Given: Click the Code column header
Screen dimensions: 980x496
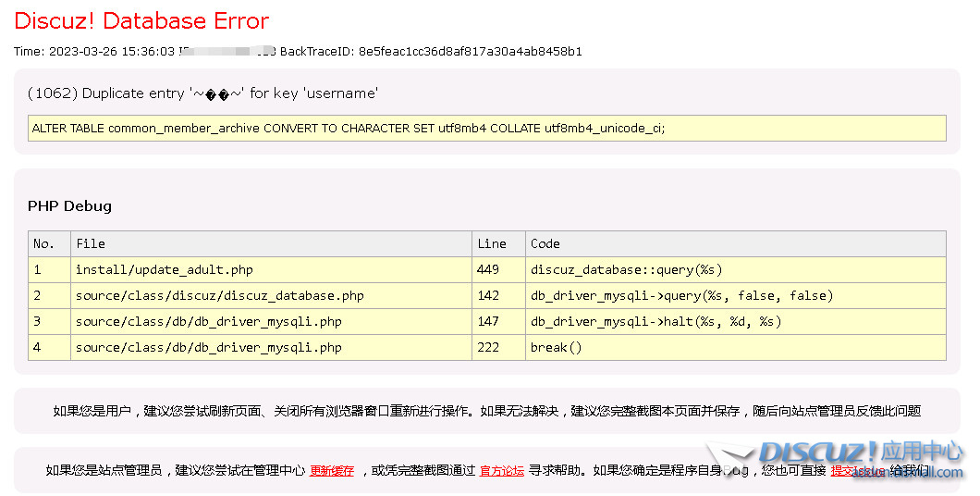Looking at the screenshot, I should [545, 244].
